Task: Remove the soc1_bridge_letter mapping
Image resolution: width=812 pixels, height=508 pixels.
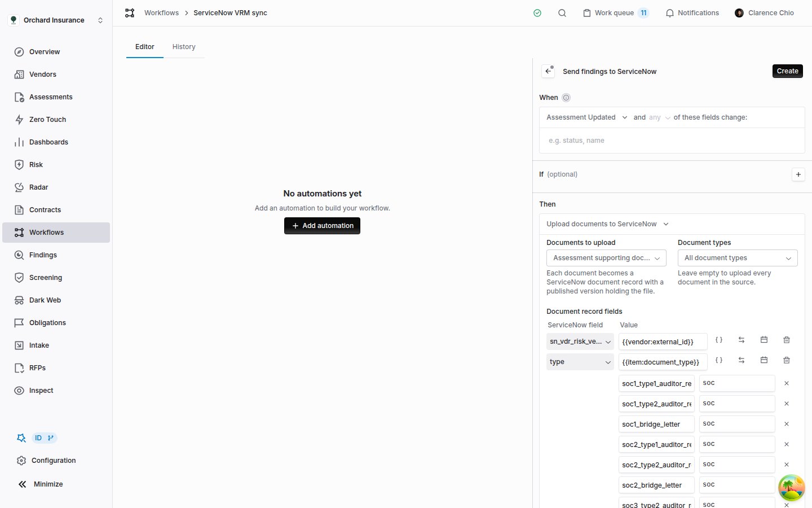Action: pos(787,424)
